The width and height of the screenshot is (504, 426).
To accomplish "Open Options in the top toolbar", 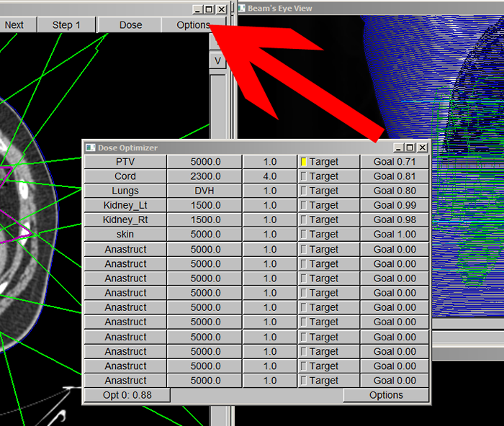I will (193, 24).
